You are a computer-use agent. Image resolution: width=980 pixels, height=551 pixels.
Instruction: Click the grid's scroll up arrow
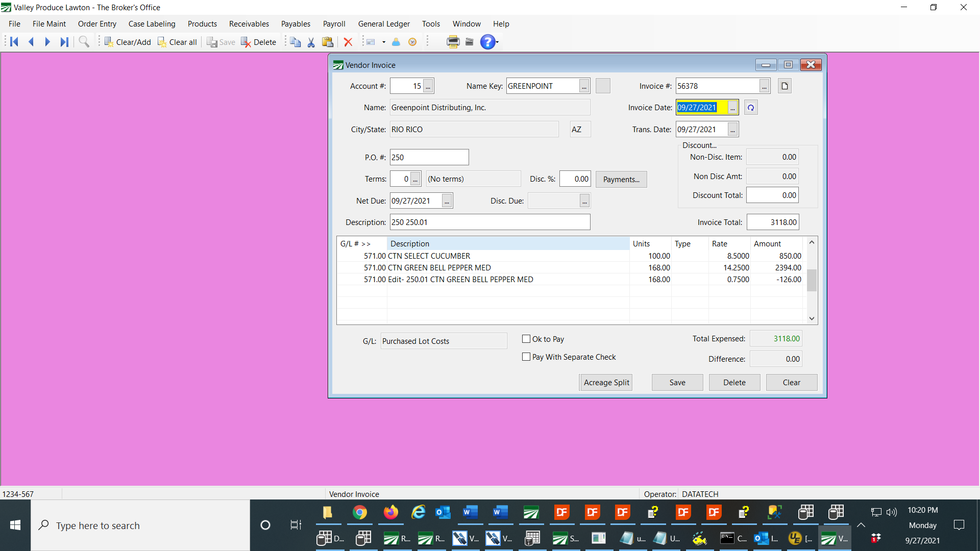[812, 242]
